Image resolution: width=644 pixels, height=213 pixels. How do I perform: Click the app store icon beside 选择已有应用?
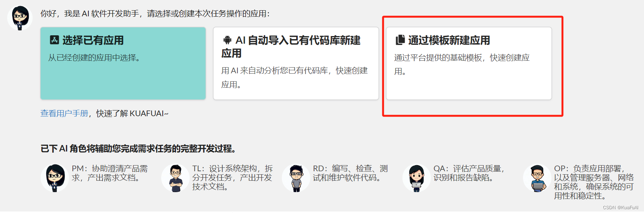point(55,40)
